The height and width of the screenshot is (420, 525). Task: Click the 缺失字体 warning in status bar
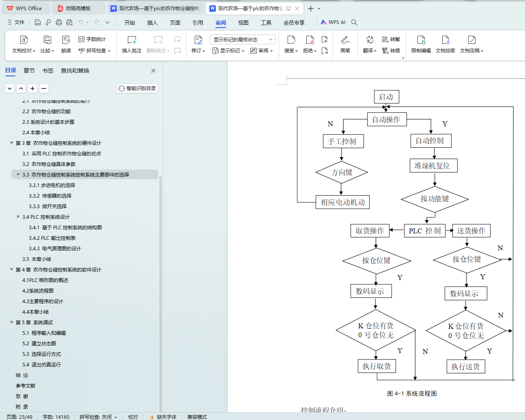coord(163,417)
